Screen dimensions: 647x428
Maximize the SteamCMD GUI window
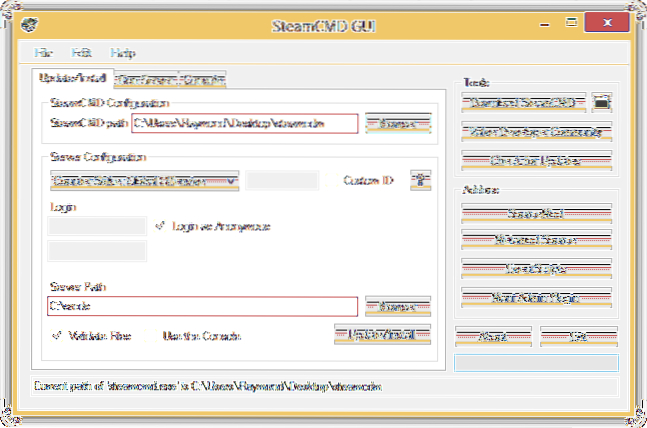click(x=571, y=22)
